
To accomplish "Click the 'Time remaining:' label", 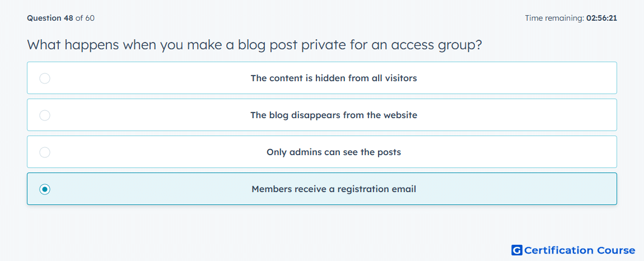I will [554, 18].
